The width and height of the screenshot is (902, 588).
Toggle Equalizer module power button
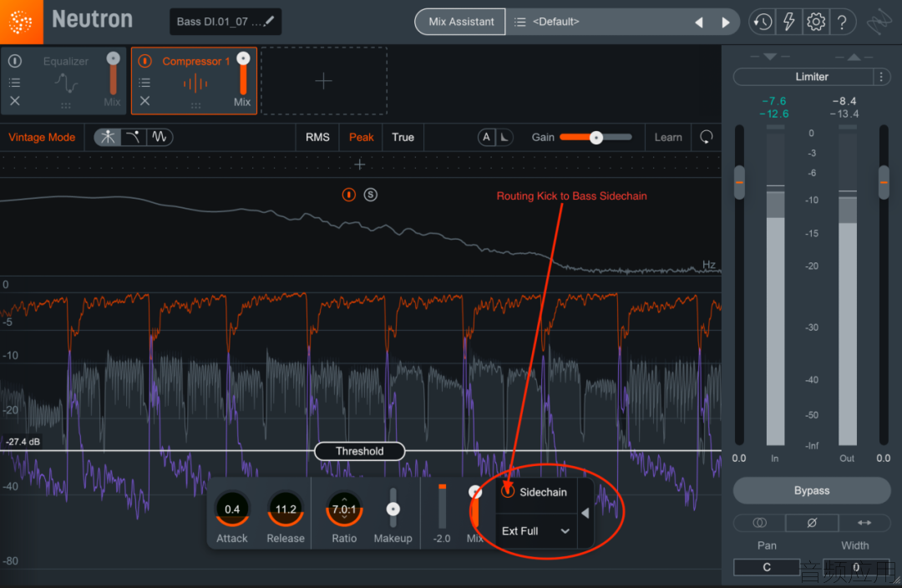pos(15,60)
